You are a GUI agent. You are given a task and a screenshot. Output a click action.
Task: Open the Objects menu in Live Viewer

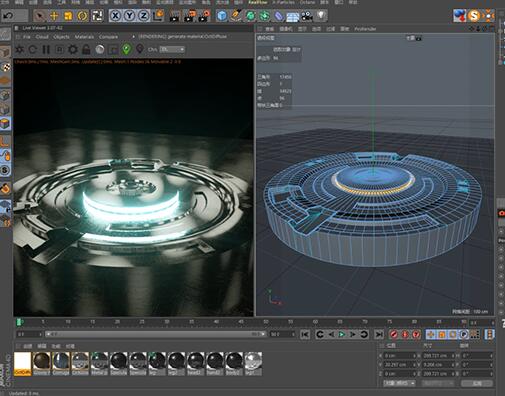(x=61, y=37)
